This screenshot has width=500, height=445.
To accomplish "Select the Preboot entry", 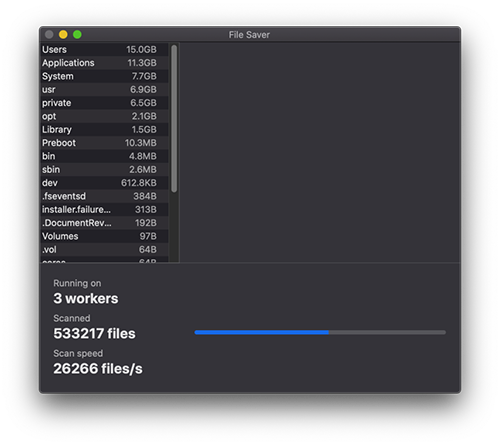I will coord(104,143).
